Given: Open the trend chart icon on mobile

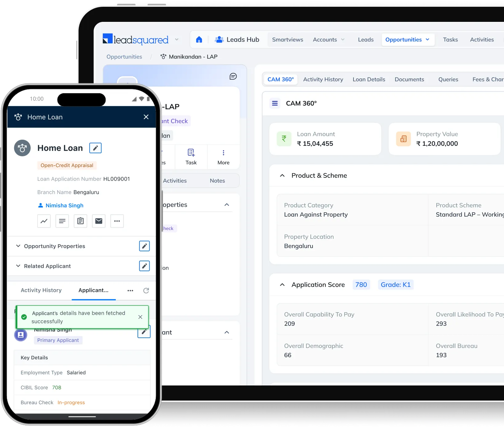Looking at the screenshot, I should (x=44, y=221).
